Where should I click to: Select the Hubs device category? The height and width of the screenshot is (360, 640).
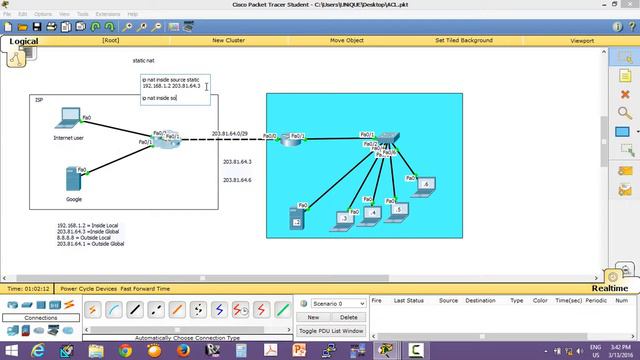click(x=41, y=305)
